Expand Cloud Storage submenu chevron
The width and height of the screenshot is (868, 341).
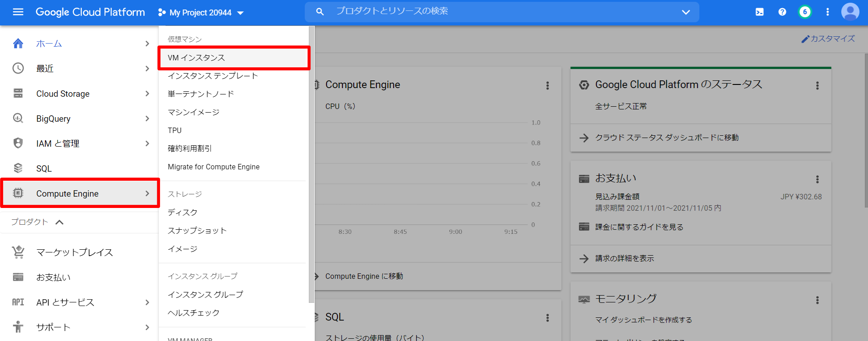(147, 94)
